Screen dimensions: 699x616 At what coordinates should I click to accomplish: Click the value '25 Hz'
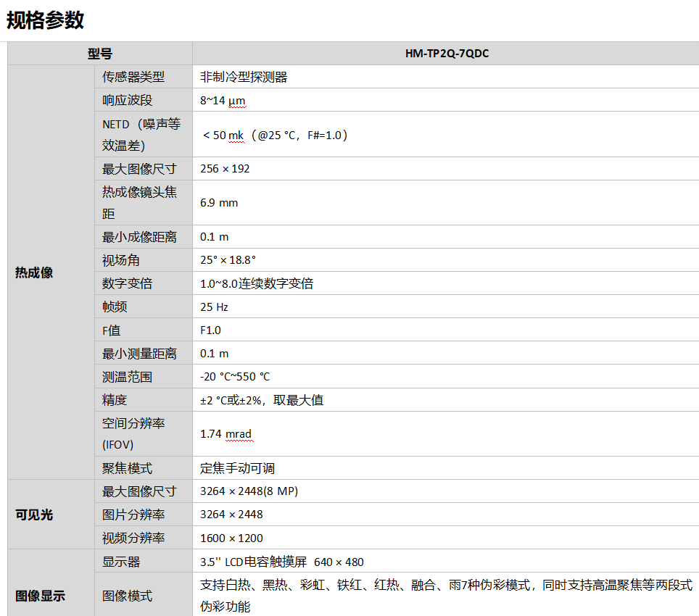(214, 307)
